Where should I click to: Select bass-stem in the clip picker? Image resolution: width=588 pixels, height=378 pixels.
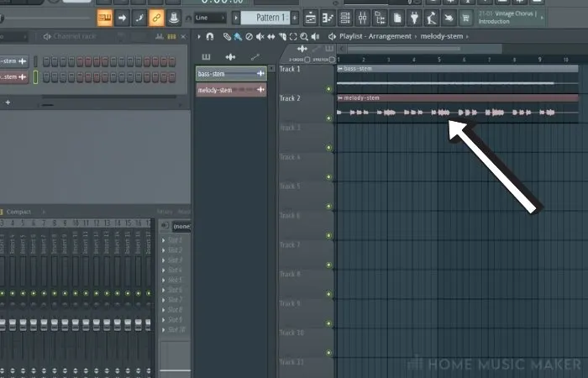pos(231,74)
